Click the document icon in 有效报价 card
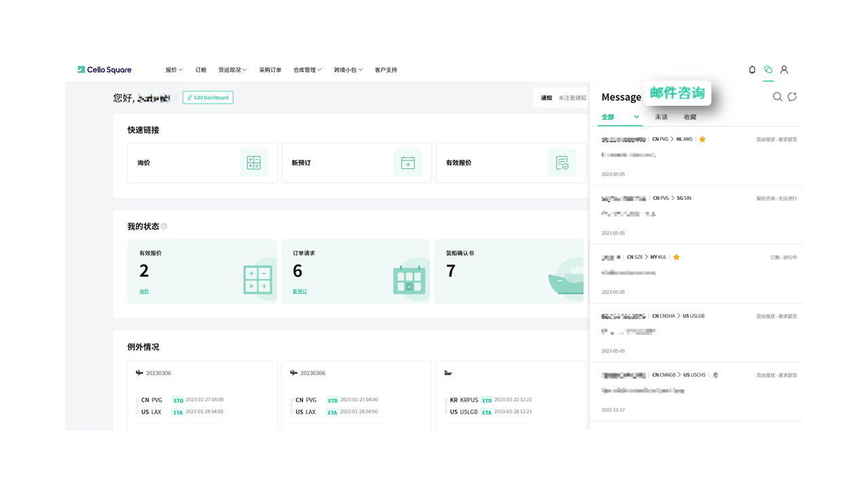The height and width of the screenshot is (488, 868). pos(561,163)
